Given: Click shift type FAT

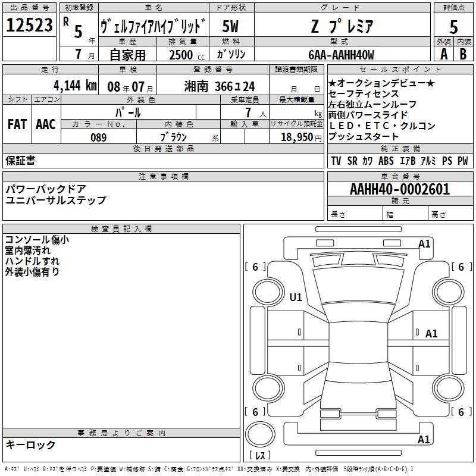Looking at the screenshot, I should [x=17, y=124].
